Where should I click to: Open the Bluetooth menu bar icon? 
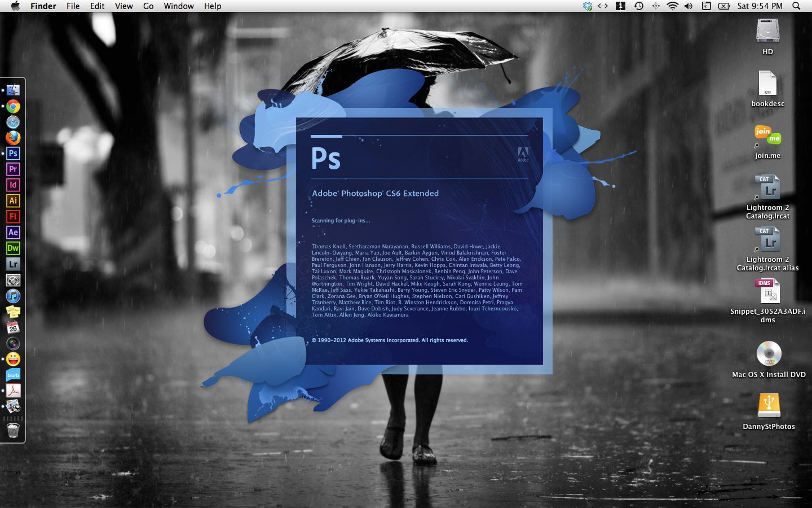[x=655, y=6]
